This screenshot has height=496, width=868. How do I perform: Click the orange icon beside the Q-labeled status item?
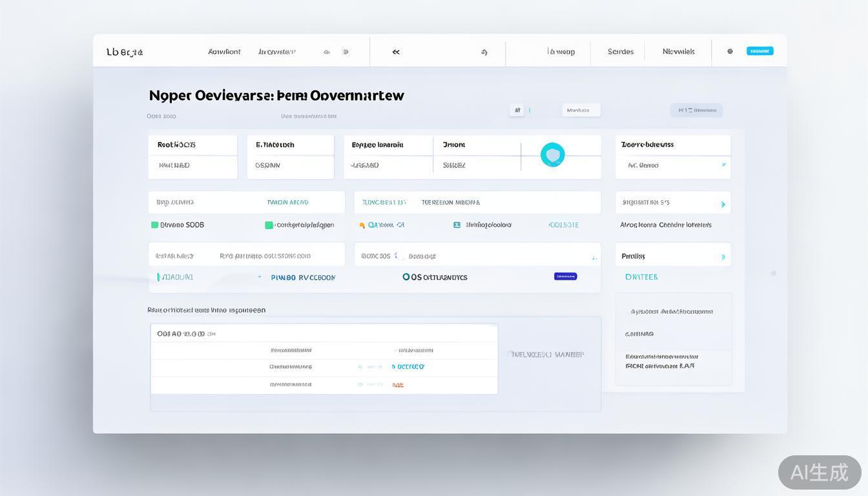point(362,225)
